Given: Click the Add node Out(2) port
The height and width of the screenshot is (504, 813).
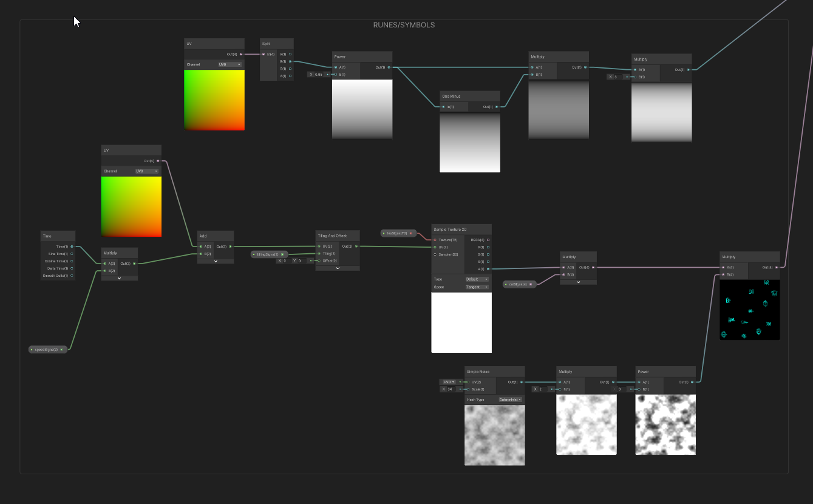Looking at the screenshot, I should tap(230, 247).
